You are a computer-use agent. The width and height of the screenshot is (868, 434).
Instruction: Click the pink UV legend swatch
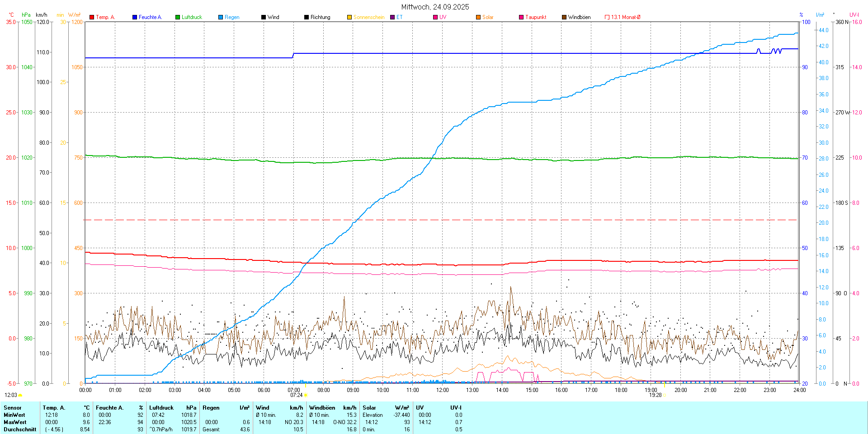click(435, 17)
